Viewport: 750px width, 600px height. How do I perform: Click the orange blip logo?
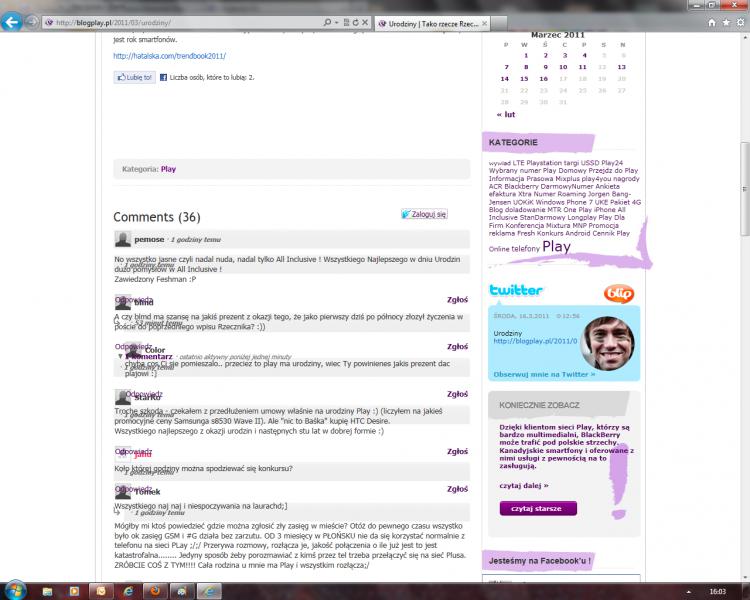619,293
